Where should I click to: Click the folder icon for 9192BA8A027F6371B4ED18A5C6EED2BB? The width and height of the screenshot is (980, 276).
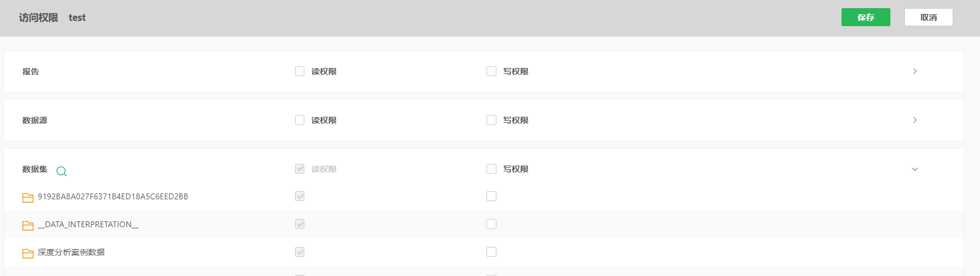click(x=28, y=198)
